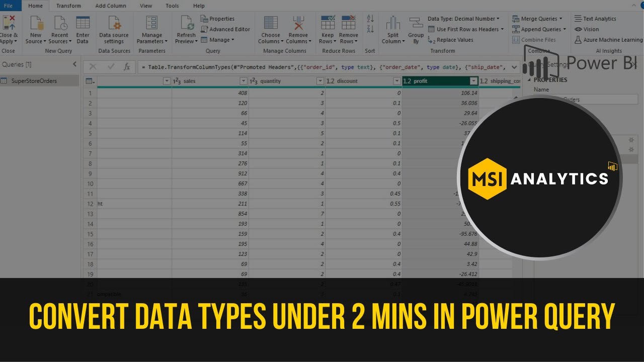Open the quantity column filter dropdown

click(x=320, y=81)
